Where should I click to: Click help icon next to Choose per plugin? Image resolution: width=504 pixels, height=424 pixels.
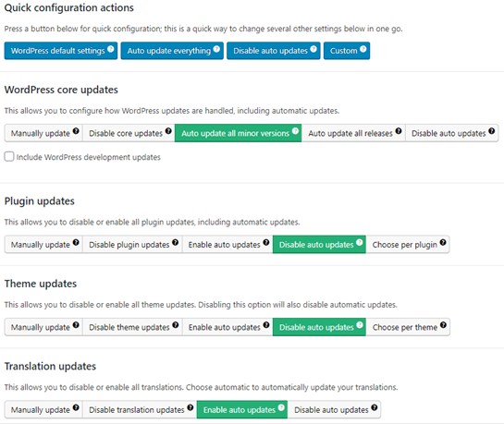[x=443, y=242]
